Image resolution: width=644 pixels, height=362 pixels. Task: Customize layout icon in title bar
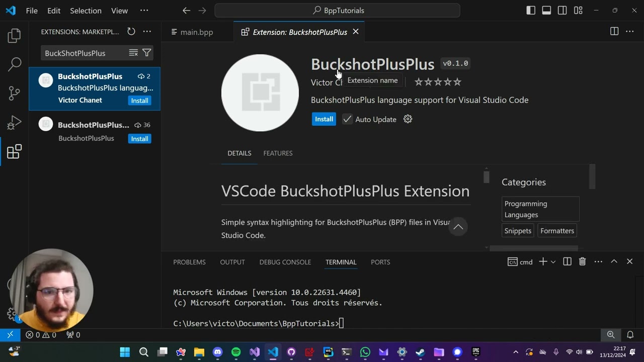pos(578,11)
